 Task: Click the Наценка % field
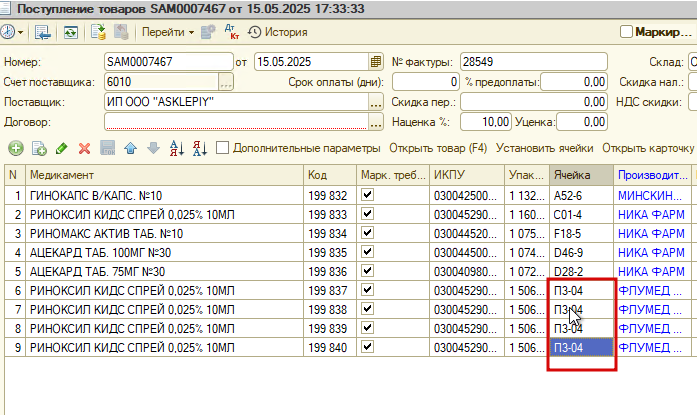(485, 122)
